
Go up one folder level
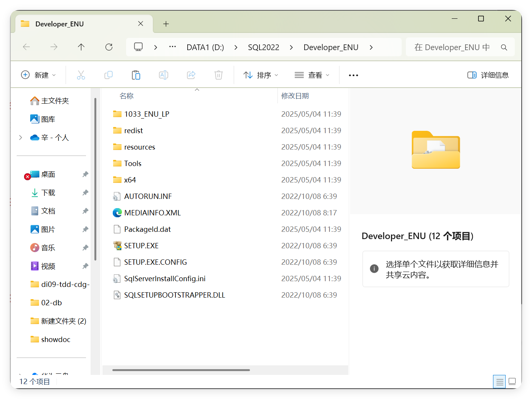tap(81, 47)
